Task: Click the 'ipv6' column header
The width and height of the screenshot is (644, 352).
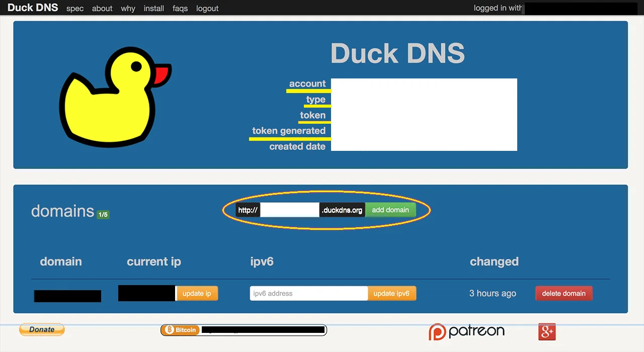Action: 262,261
